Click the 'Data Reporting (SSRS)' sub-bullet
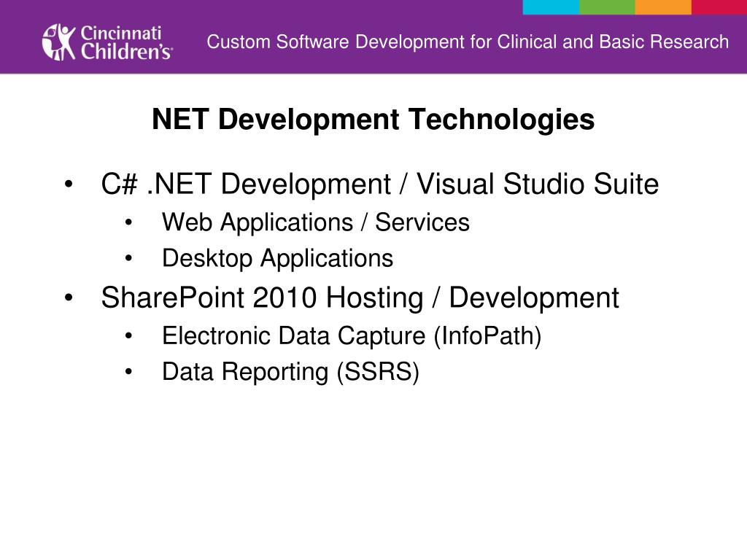The image size is (747, 560). coord(290,372)
